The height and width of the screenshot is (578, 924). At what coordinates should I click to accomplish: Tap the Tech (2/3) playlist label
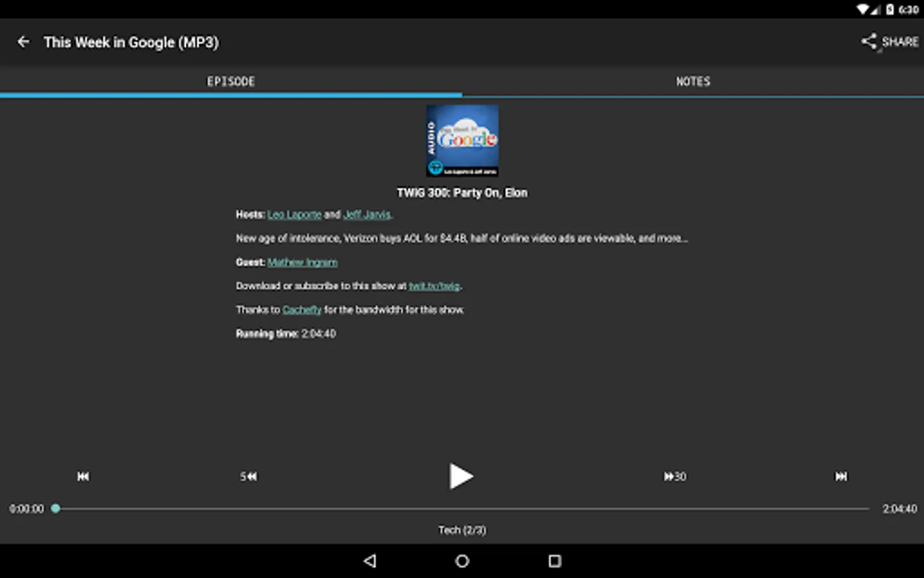click(462, 530)
